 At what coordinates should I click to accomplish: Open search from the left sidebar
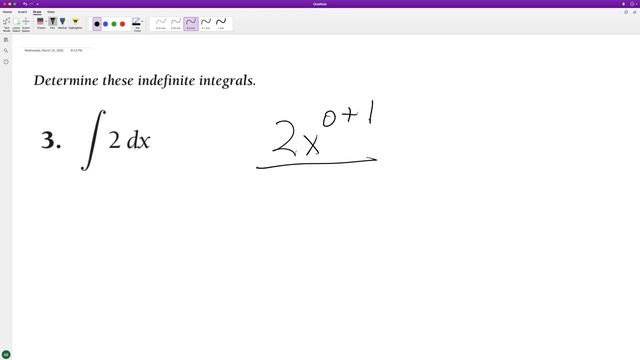[6, 51]
